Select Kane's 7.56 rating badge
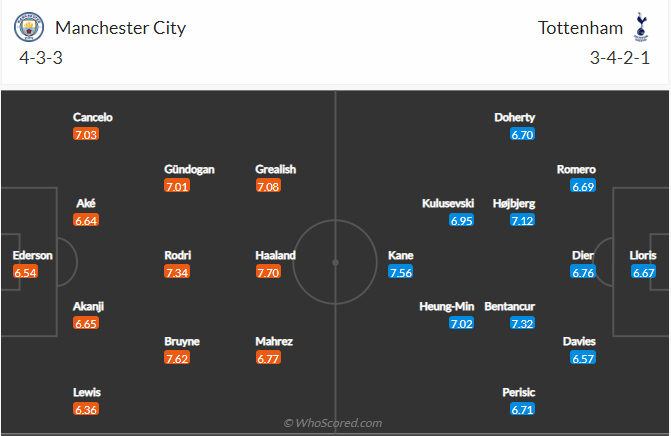This screenshot has width=671, height=436. click(x=400, y=272)
